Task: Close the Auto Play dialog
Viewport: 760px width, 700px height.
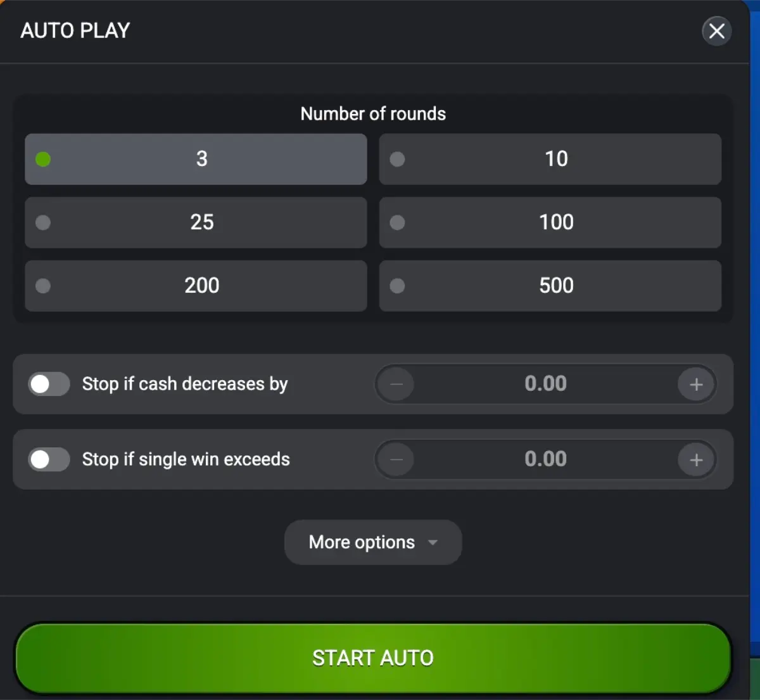Action: tap(716, 31)
